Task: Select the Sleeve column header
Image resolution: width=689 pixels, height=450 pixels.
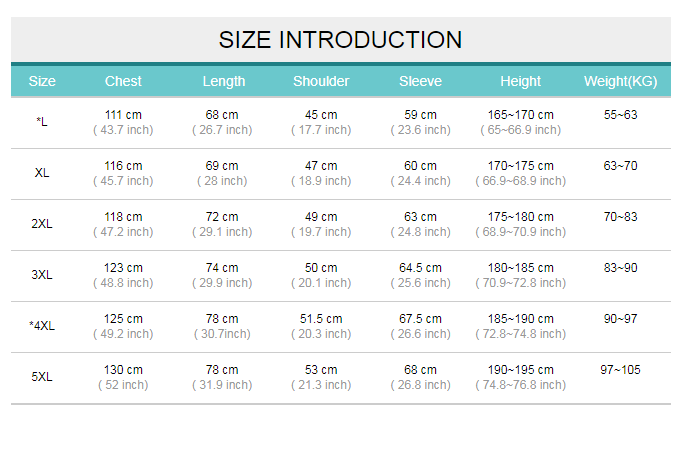Action: pyautogui.click(x=421, y=81)
